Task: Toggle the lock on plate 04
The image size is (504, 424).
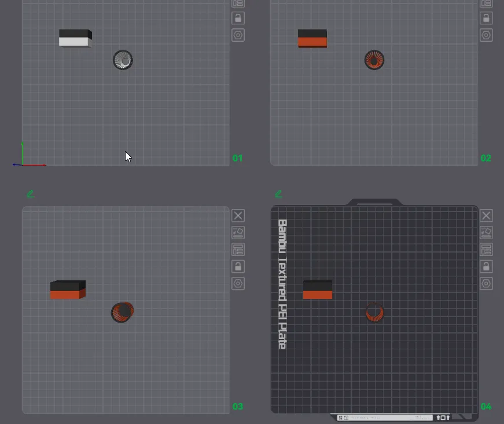Action: click(x=486, y=266)
